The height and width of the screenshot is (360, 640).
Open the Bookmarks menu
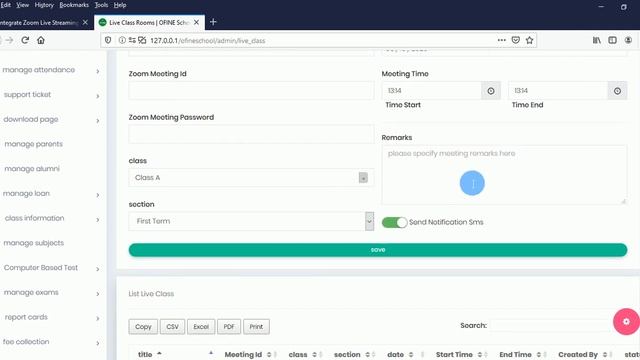(74, 5)
